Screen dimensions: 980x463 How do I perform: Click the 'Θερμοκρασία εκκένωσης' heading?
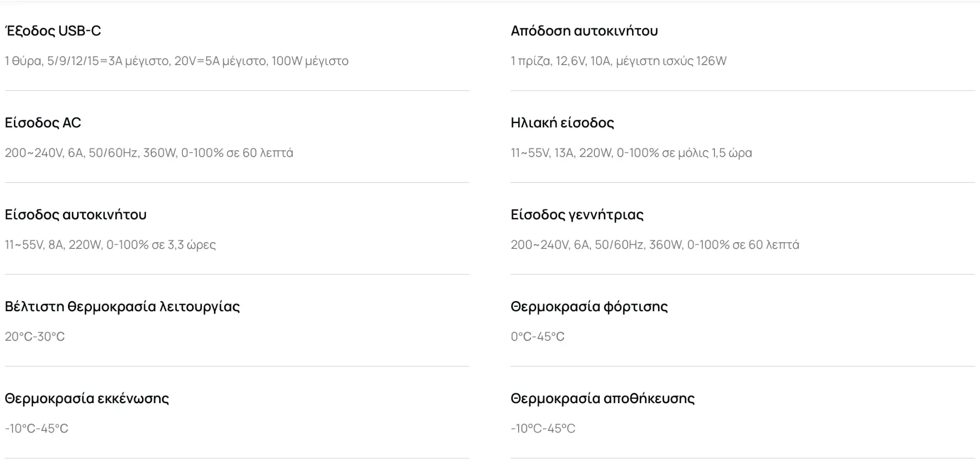click(x=87, y=398)
